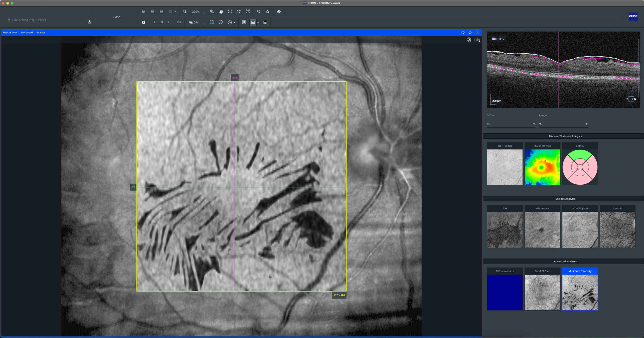Toggle the highlighted layer segmentation button
This screenshot has width=644, height=338.
coord(253,22)
